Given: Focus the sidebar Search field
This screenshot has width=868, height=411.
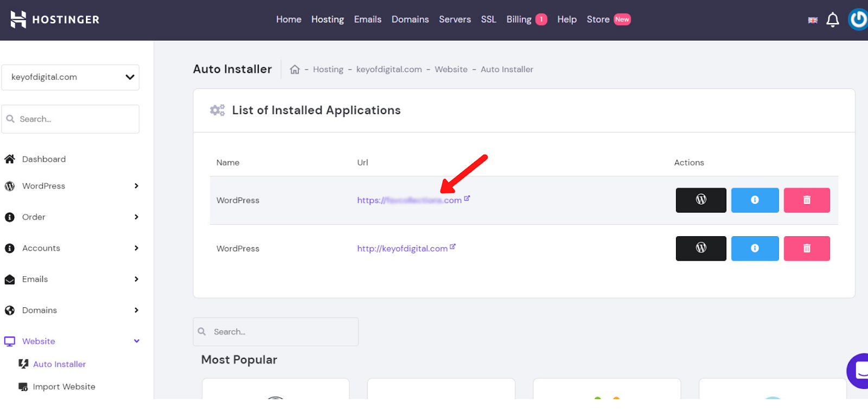Looking at the screenshot, I should (71, 119).
